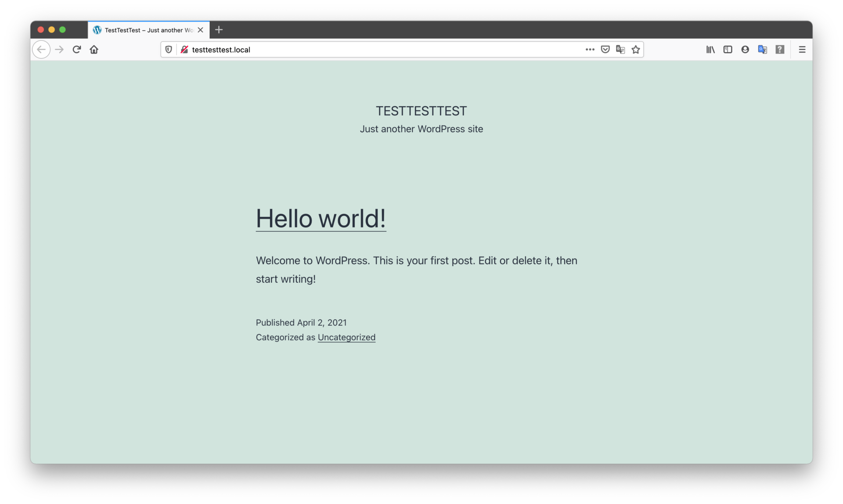The height and width of the screenshot is (504, 843).
Task: Select the TestTestTest browser tab
Action: pos(148,30)
